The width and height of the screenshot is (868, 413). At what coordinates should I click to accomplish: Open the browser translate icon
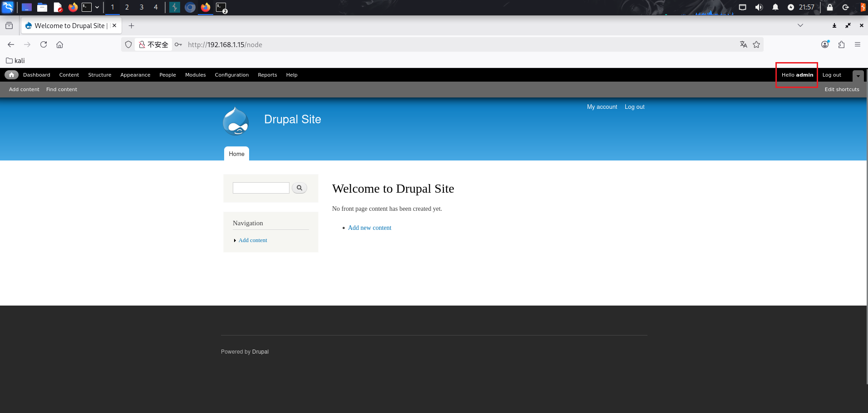[743, 44]
